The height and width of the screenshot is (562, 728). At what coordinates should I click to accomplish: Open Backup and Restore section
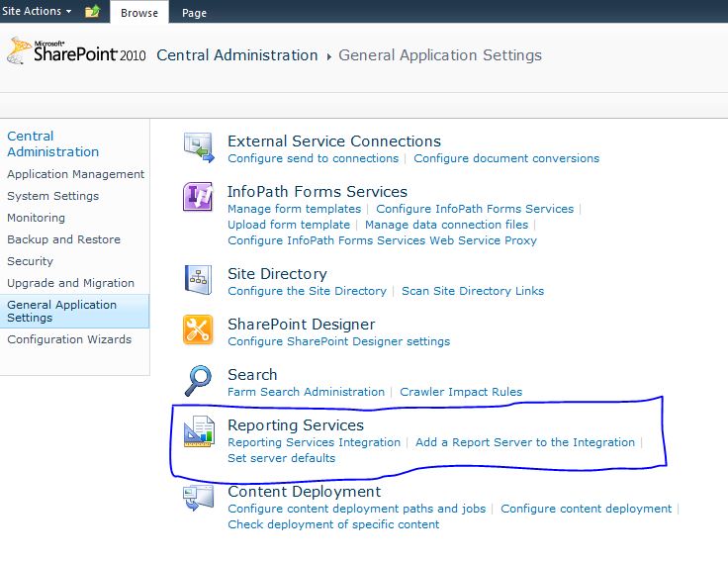(63, 239)
